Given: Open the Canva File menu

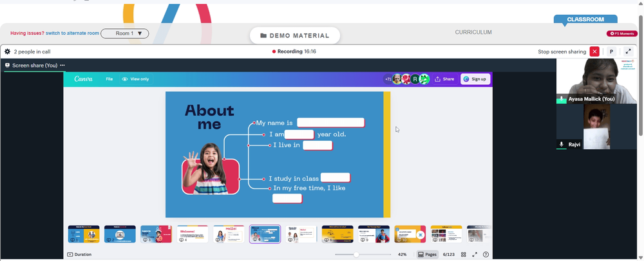Looking at the screenshot, I should 109,79.
